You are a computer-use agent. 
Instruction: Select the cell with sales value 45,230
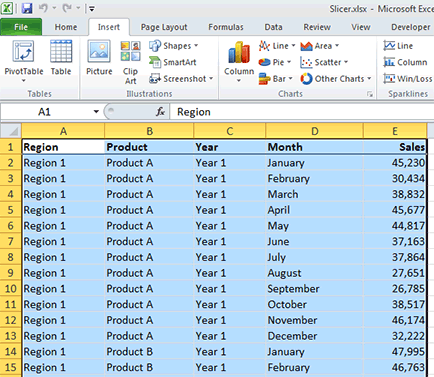[x=395, y=163]
